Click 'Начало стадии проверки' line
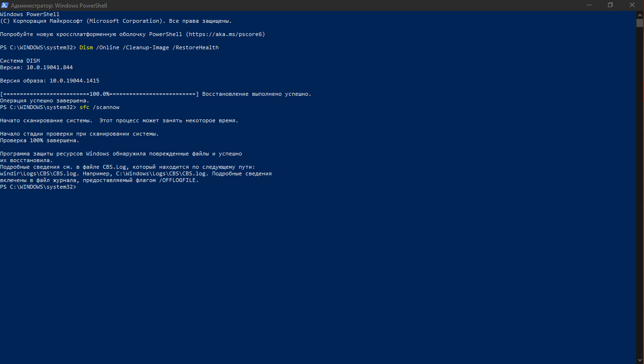 pos(80,134)
